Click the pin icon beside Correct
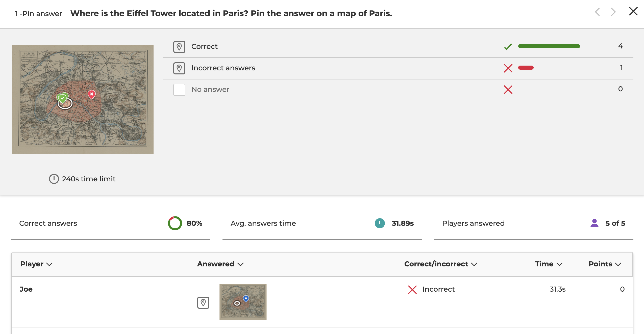This screenshot has height=334, width=644. coord(179,47)
